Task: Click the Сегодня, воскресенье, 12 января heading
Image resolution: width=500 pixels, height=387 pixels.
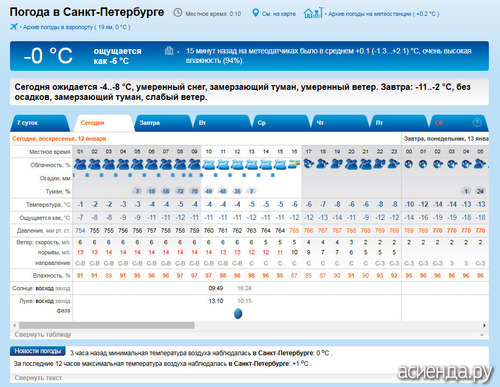Action: pos(59,138)
